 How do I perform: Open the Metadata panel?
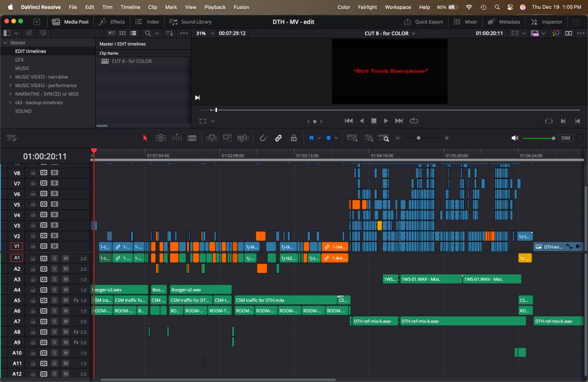point(504,22)
